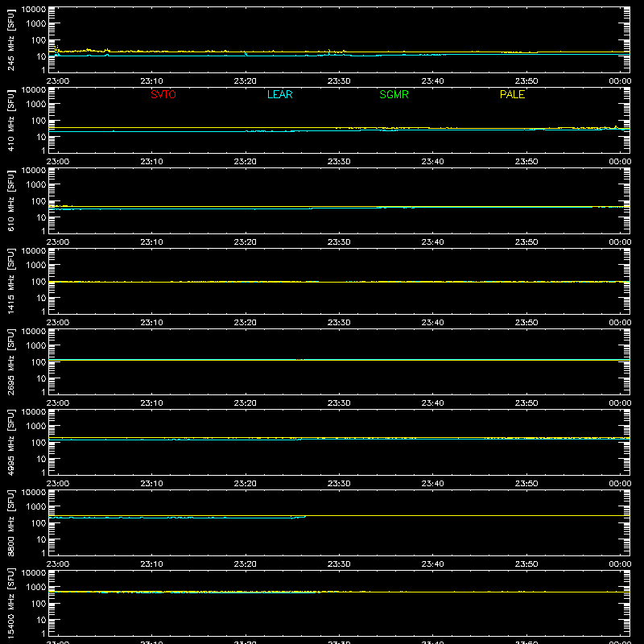Click the 00:00 tick under the 8800 MHz plot
This screenshot has width=644, height=644.
[x=620, y=564]
